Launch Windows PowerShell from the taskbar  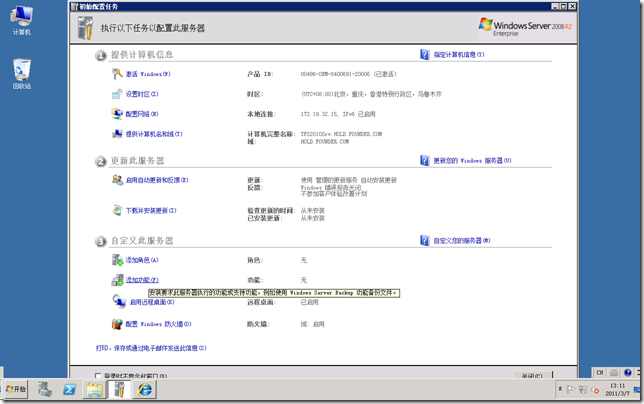click(x=69, y=389)
